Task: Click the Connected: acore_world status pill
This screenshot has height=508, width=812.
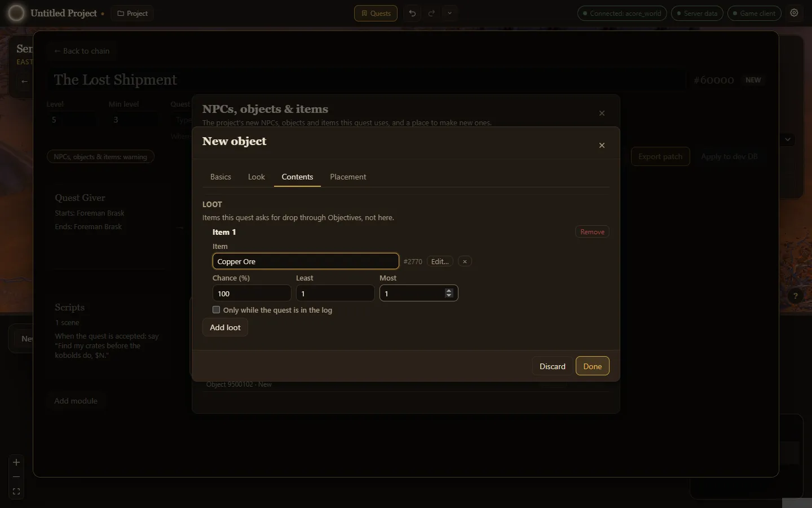Action: tap(622, 13)
